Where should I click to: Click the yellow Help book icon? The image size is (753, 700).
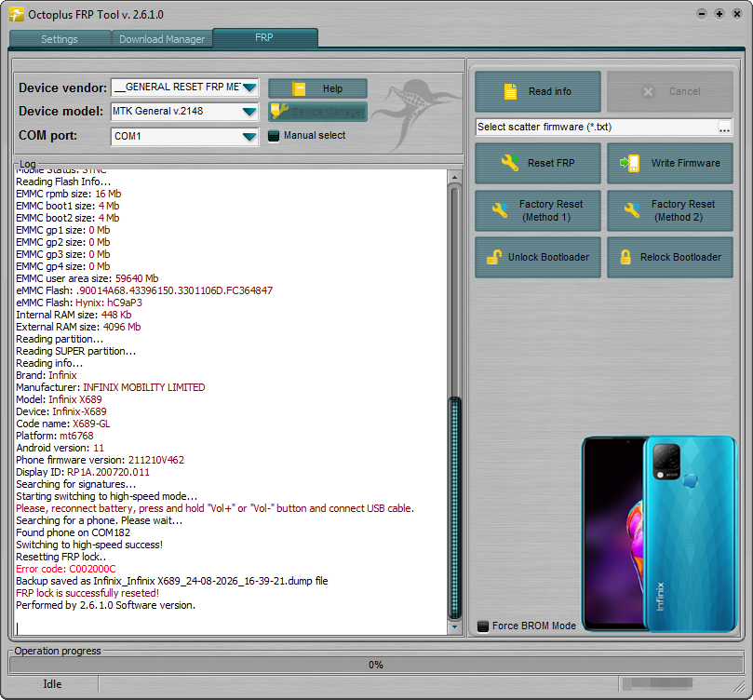pos(299,88)
